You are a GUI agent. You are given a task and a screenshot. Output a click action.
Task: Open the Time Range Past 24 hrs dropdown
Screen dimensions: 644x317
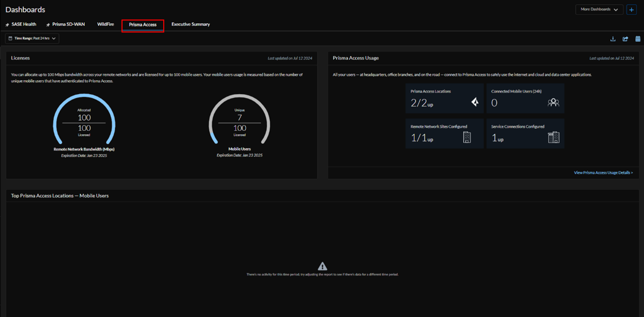pyautogui.click(x=32, y=38)
